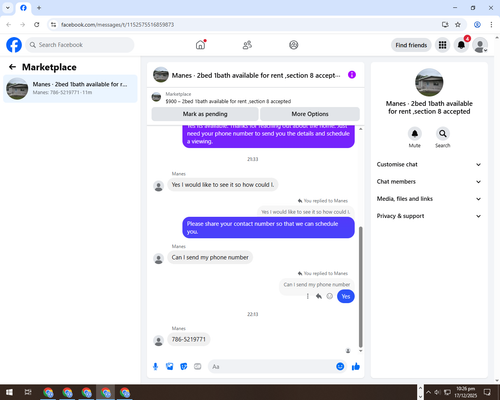Reload the page in browser
Screen dimensions: 500x400
37,25
